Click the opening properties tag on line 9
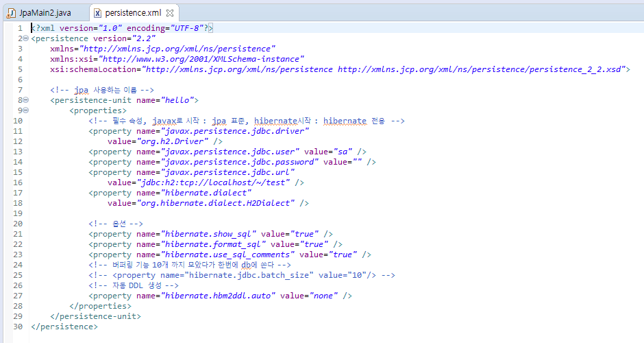 click(98, 110)
